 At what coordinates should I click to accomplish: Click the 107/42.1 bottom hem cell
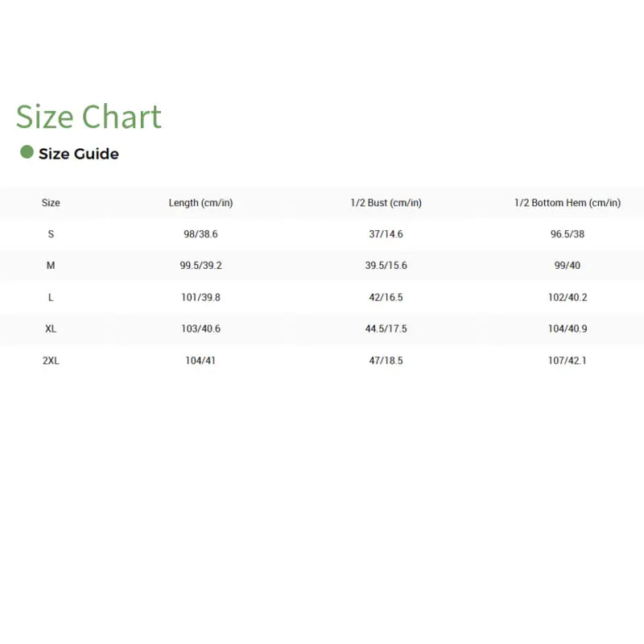tap(568, 361)
